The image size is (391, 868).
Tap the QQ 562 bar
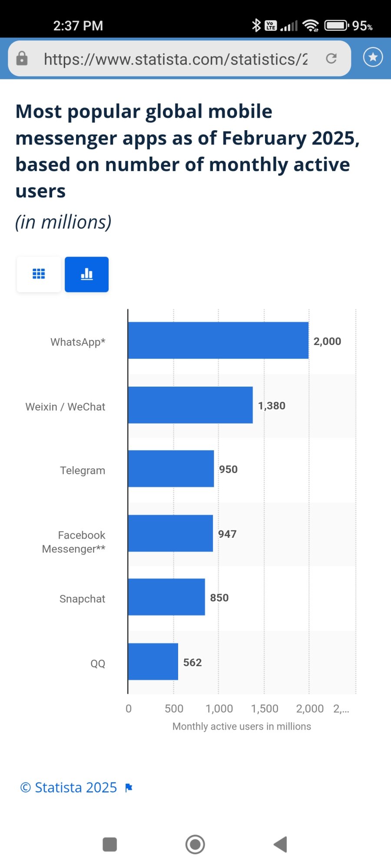tap(153, 661)
